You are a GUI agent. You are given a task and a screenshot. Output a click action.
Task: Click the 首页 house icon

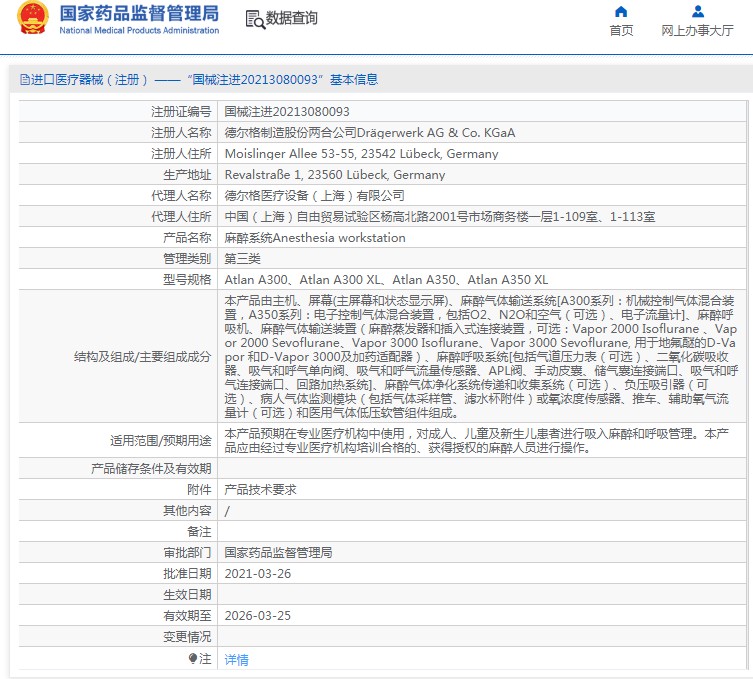click(x=621, y=12)
